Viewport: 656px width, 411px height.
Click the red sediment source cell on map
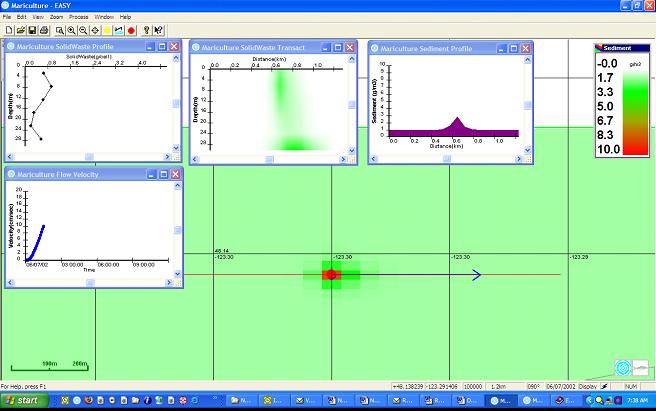pyautogui.click(x=332, y=274)
